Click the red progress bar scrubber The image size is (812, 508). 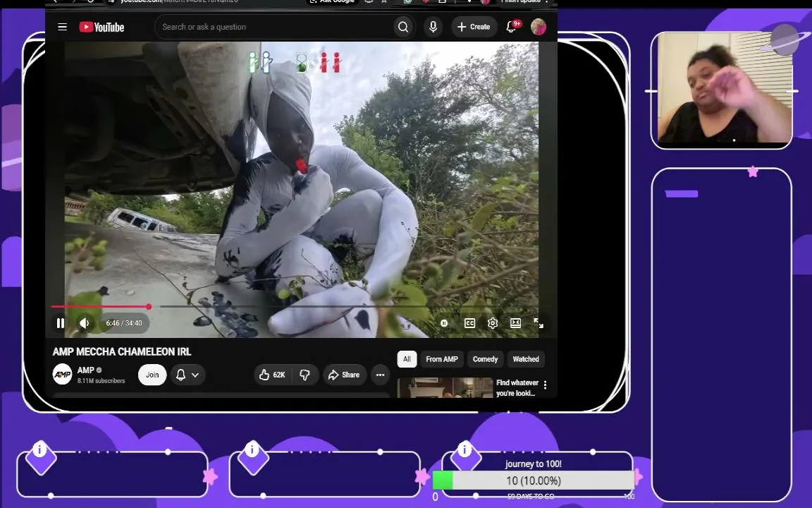pyautogui.click(x=149, y=306)
